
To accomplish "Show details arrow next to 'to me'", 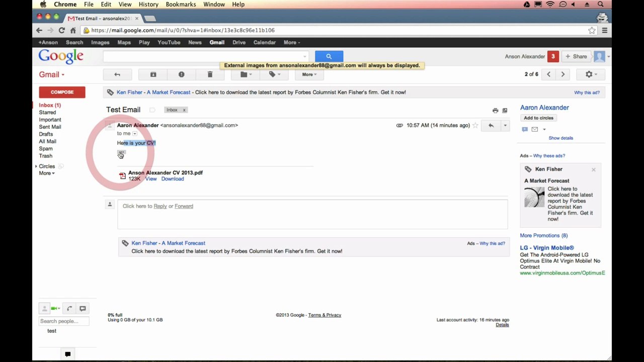I will click(134, 134).
